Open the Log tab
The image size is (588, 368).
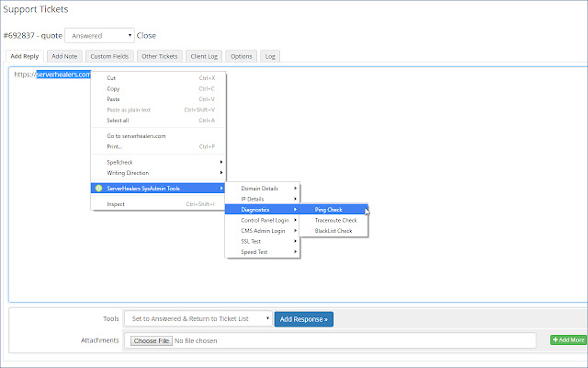[x=270, y=56]
